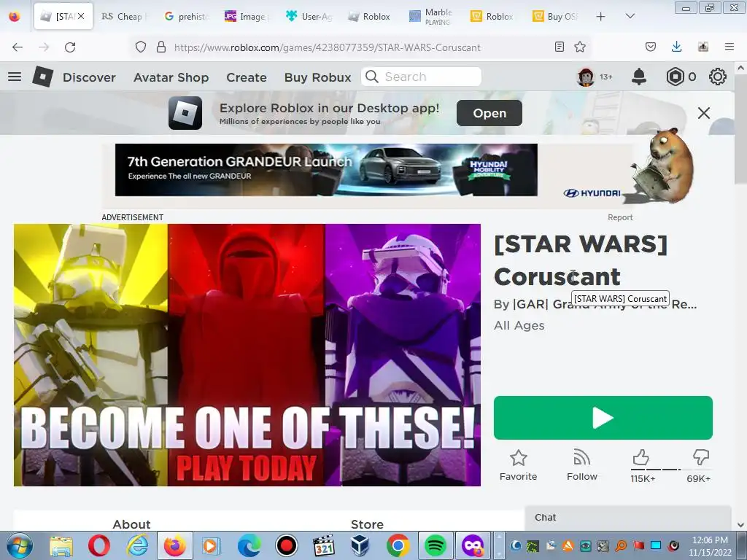
Task: Close the STAR WARS browser tab
Action: (x=81, y=16)
